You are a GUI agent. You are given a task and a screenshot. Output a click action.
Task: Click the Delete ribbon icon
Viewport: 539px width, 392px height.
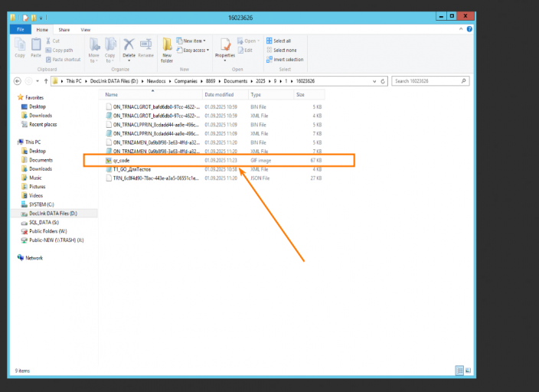[x=129, y=51]
